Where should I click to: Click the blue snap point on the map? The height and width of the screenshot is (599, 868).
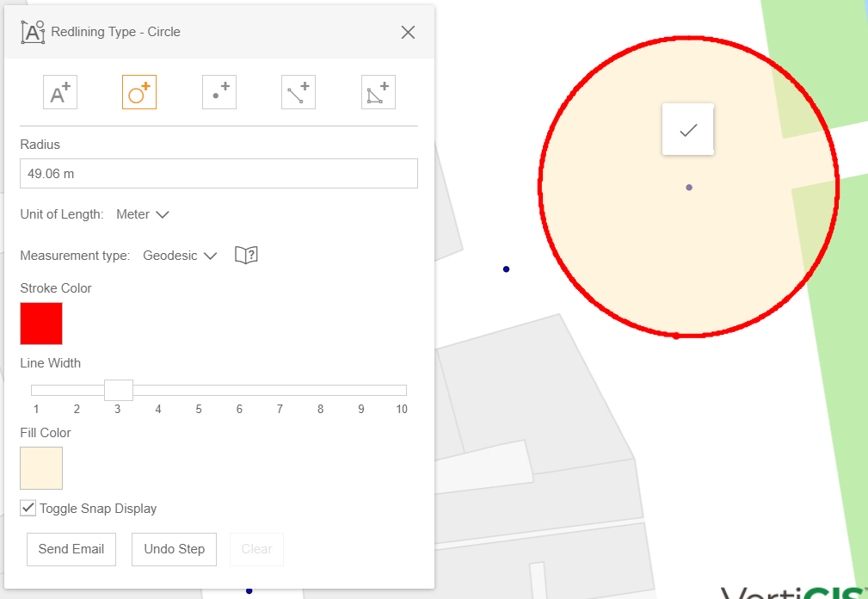[x=506, y=269]
